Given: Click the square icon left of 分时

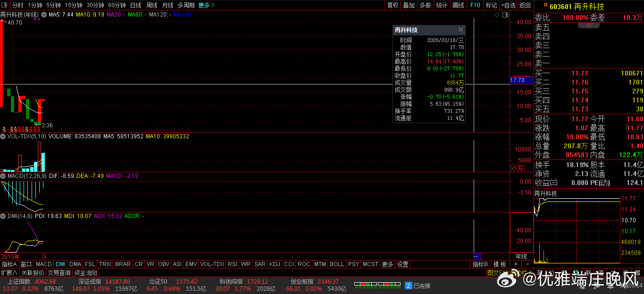Looking at the screenshot, I should point(5,5).
